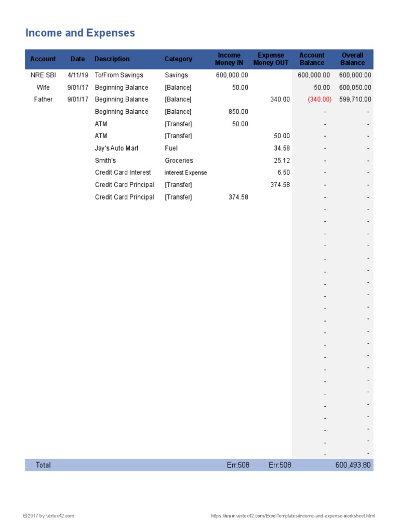This screenshot has height=532, width=399.
Task: Click the 'Father' account cell
Action: point(43,99)
